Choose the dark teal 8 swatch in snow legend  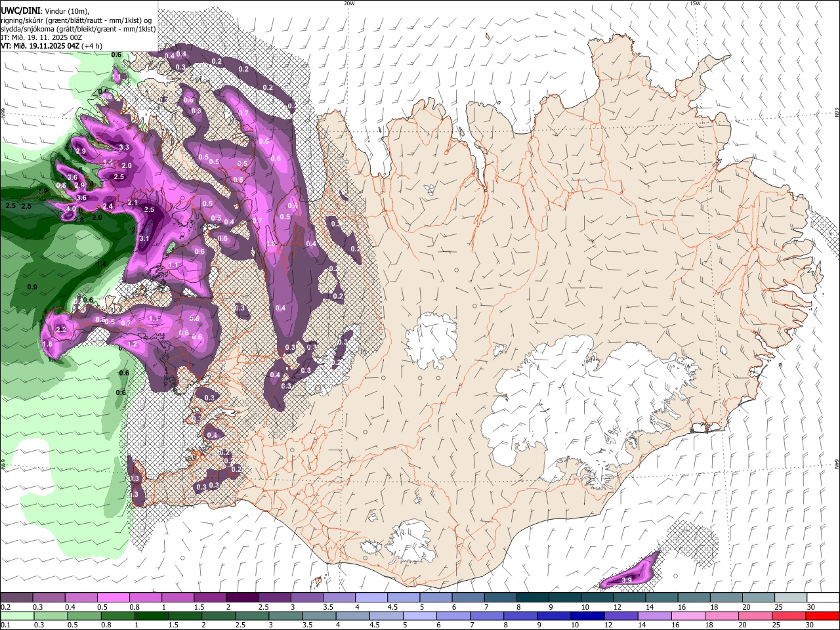click(532, 598)
